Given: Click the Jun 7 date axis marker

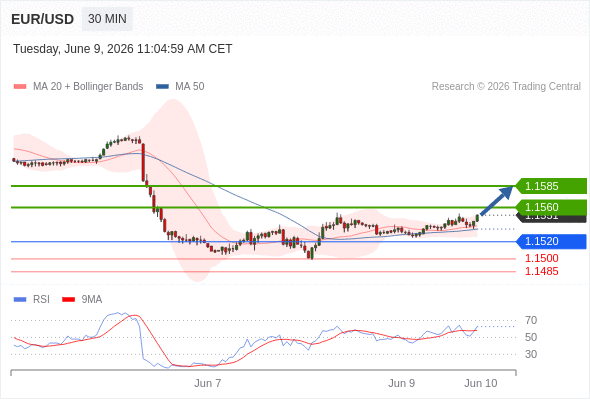Looking at the screenshot, I should point(208,383).
